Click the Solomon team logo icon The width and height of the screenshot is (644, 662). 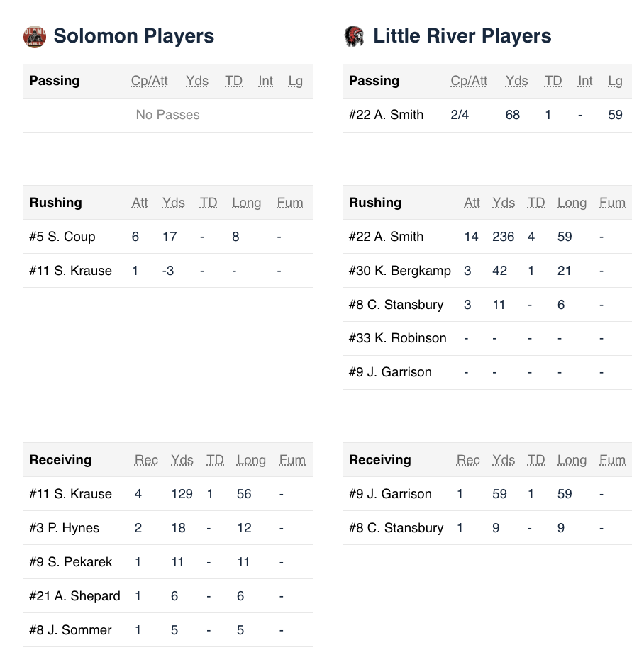click(35, 36)
